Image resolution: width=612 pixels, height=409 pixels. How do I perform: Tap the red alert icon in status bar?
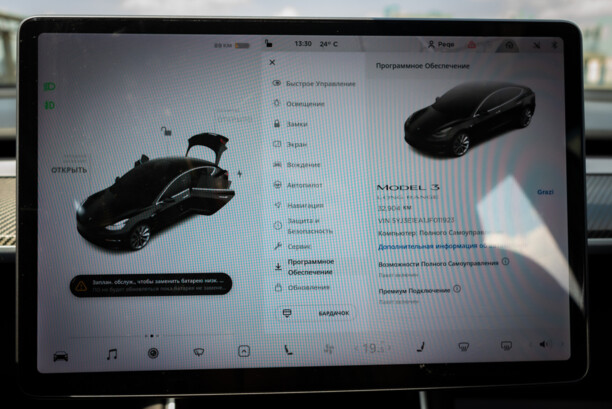pos(471,45)
